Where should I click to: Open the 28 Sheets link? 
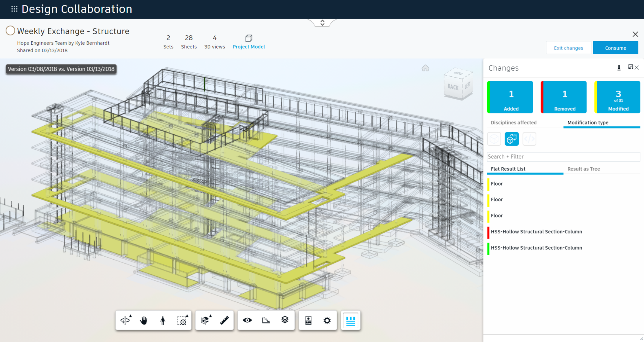pos(189,42)
